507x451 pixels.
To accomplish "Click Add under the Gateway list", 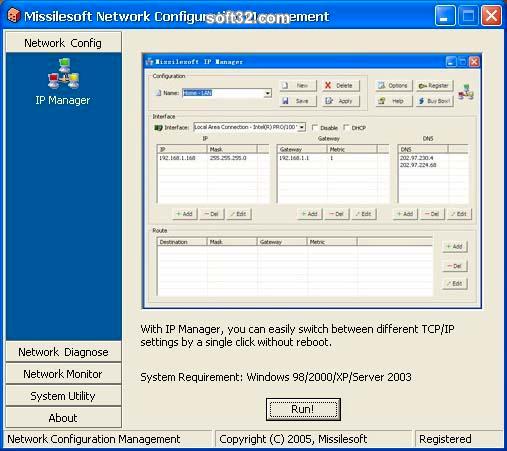I will (x=310, y=214).
